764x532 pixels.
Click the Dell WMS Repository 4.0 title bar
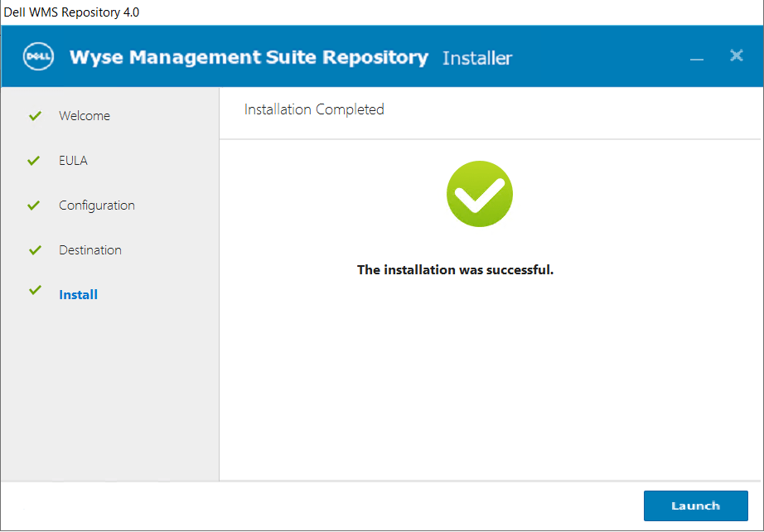[71, 12]
